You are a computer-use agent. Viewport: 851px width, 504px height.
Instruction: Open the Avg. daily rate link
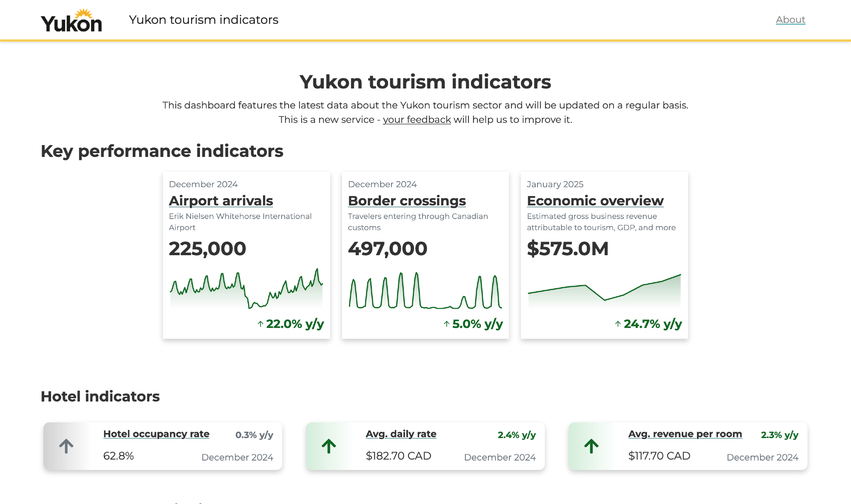[401, 434]
